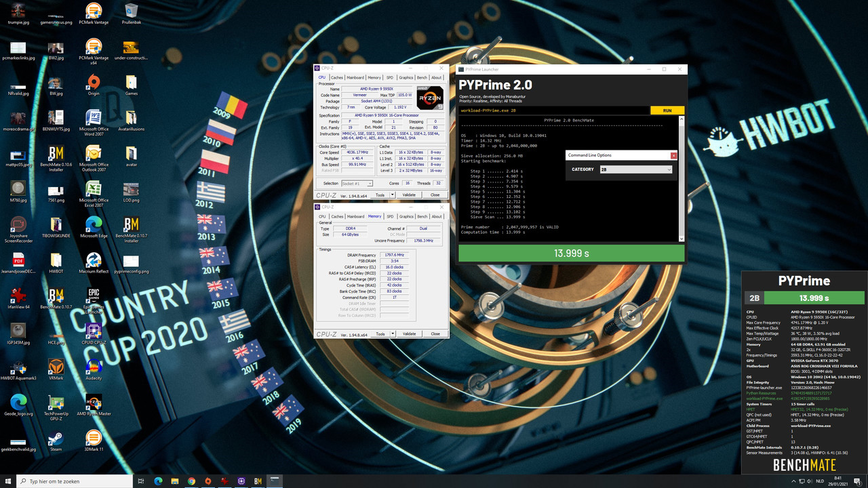Open Memory tab in CPU-Z processor window
This screenshot has height=488, width=868.
tap(374, 77)
